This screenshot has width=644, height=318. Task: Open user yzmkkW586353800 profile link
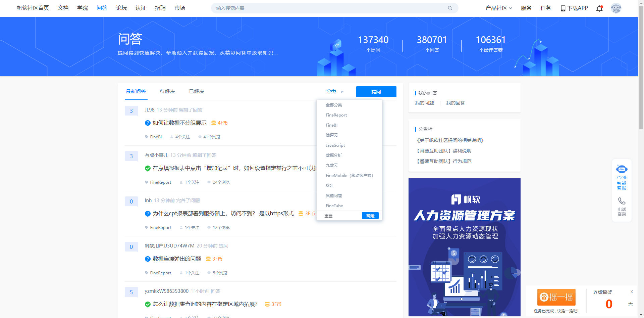pyautogui.click(x=167, y=291)
